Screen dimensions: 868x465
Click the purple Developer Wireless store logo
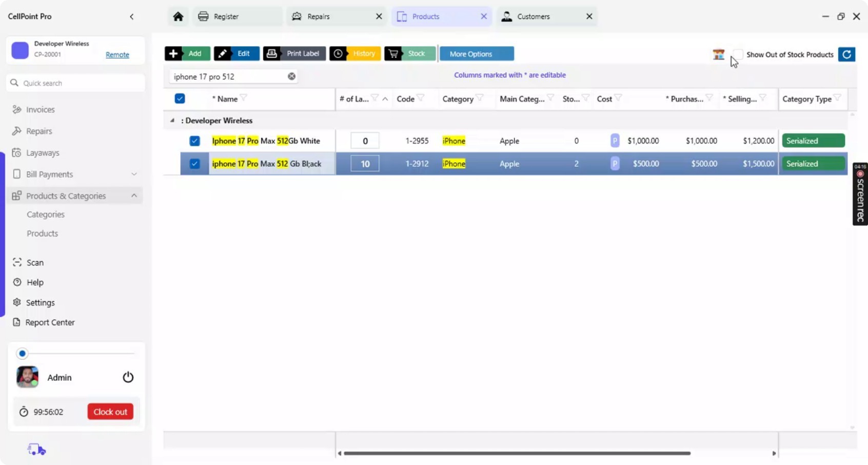[x=20, y=50]
